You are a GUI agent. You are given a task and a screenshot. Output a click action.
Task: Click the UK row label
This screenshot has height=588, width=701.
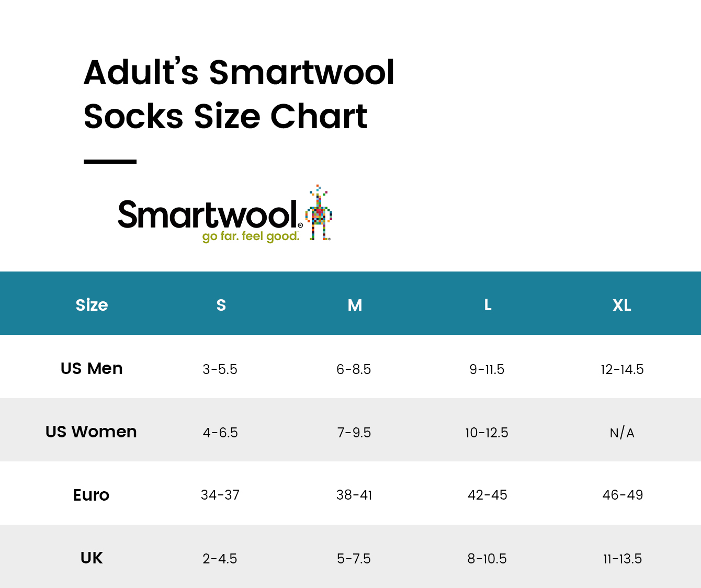point(92,558)
